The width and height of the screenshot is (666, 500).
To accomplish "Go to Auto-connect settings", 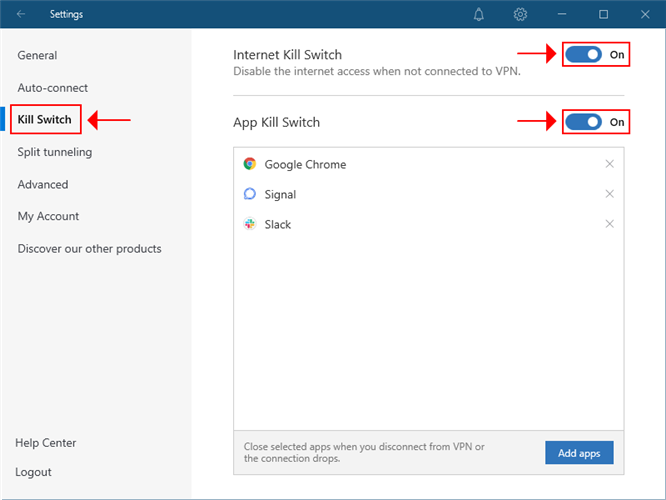I will (x=52, y=88).
